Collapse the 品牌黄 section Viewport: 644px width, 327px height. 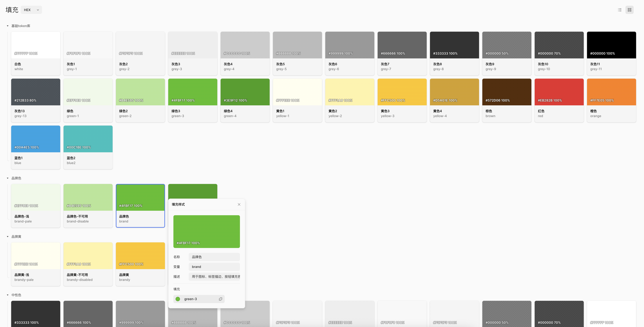(x=8, y=237)
